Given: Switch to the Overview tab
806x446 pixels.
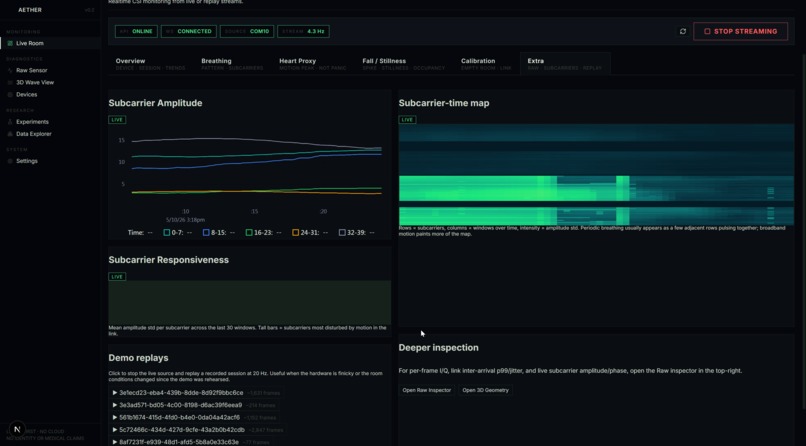Looking at the screenshot, I should tap(150, 64).
